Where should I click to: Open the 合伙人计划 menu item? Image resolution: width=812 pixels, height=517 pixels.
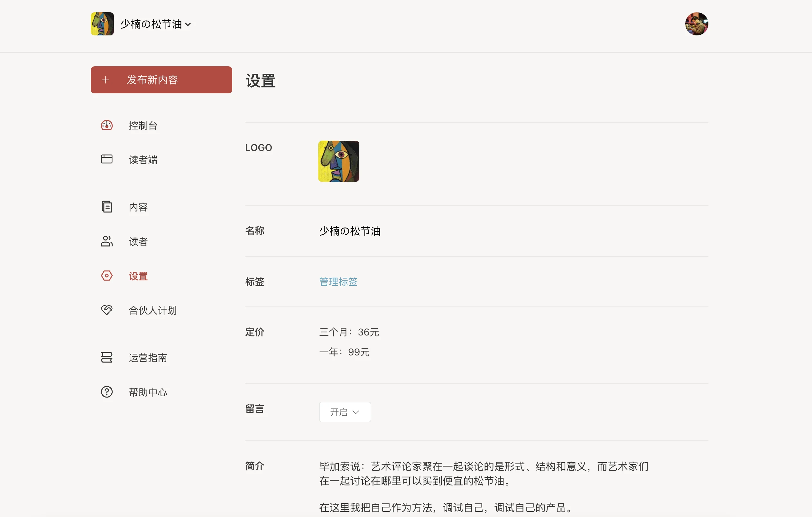(x=152, y=310)
